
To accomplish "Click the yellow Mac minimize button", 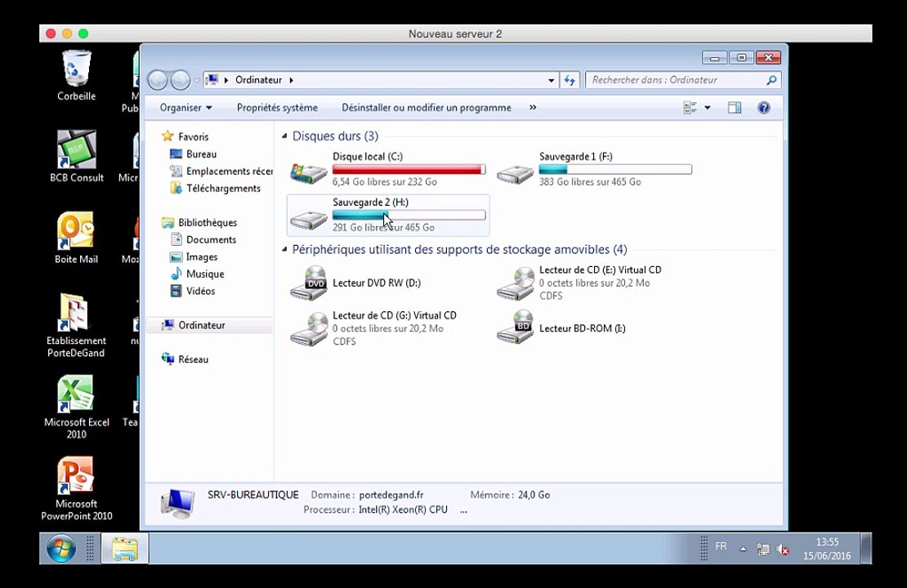I will click(67, 33).
